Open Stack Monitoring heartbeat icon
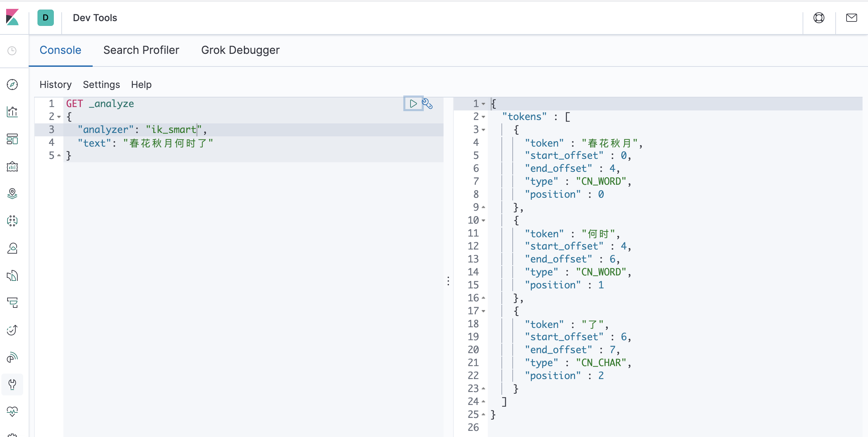 pos(12,411)
